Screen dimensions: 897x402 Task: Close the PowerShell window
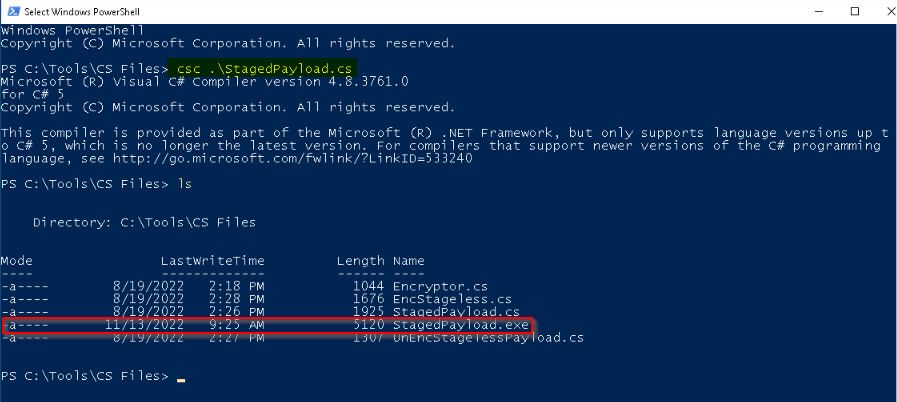(x=884, y=11)
